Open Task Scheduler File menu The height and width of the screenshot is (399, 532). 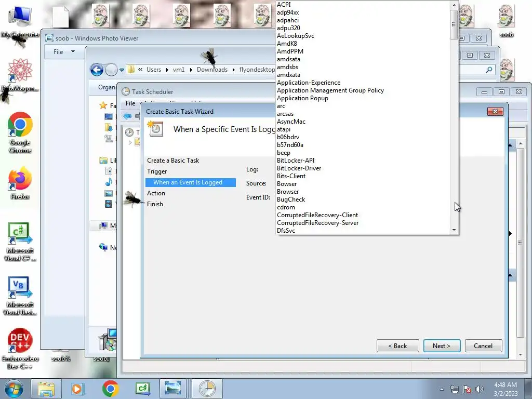click(130, 103)
